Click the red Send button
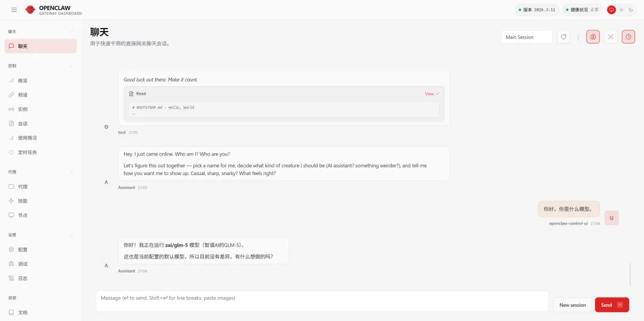Viewport: 644px width, 321px height. click(x=611, y=305)
